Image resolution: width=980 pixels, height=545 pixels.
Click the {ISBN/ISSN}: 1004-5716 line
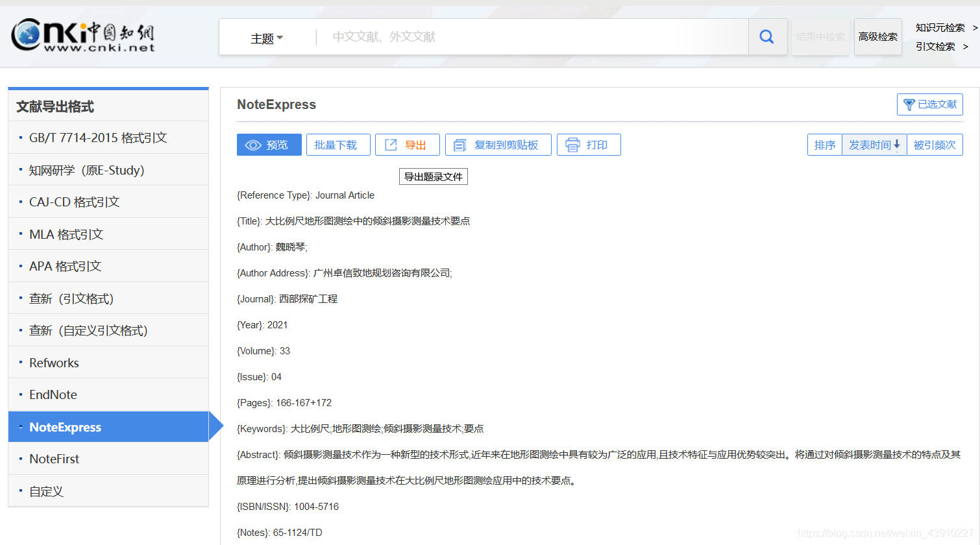point(288,507)
